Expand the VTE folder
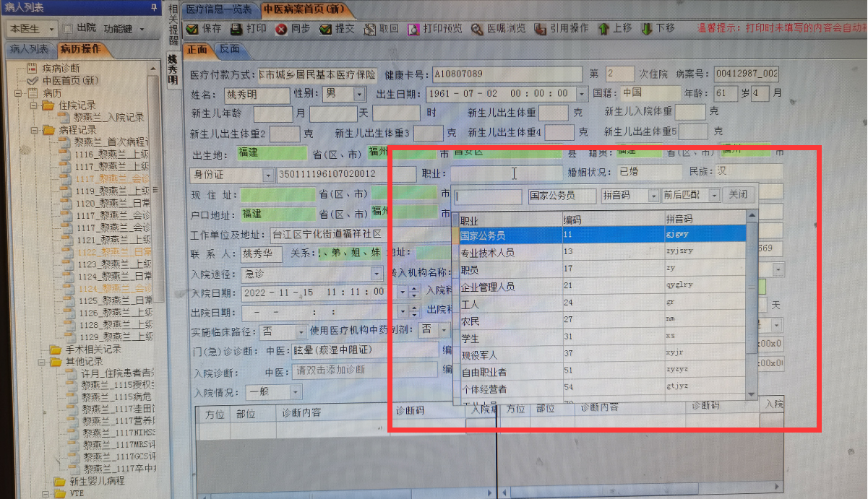 coord(46,493)
